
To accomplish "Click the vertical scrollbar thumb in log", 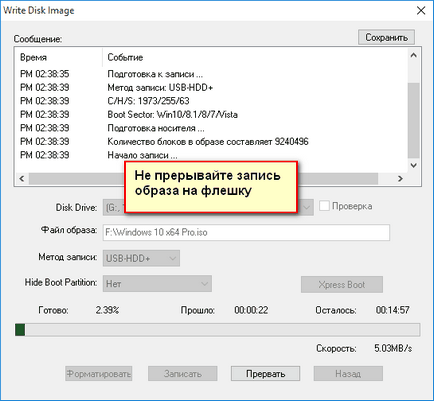I will (414, 120).
